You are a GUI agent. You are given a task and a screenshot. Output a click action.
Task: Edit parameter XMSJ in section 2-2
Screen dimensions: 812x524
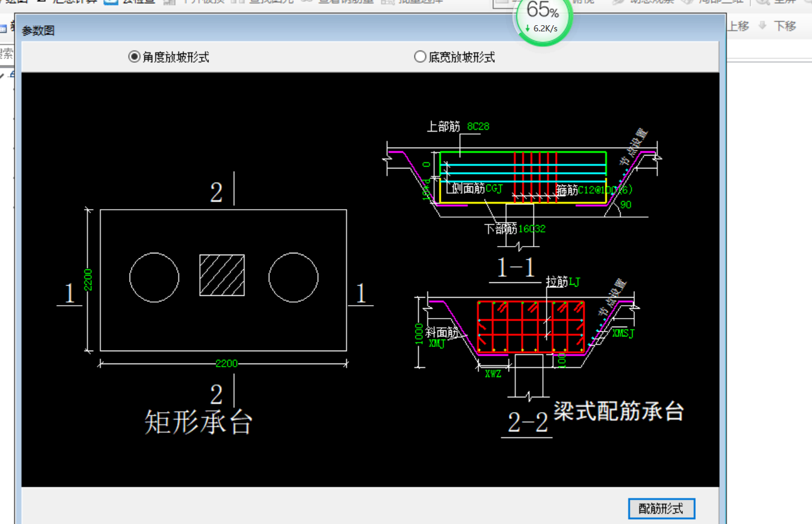click(x=623, y=333)
